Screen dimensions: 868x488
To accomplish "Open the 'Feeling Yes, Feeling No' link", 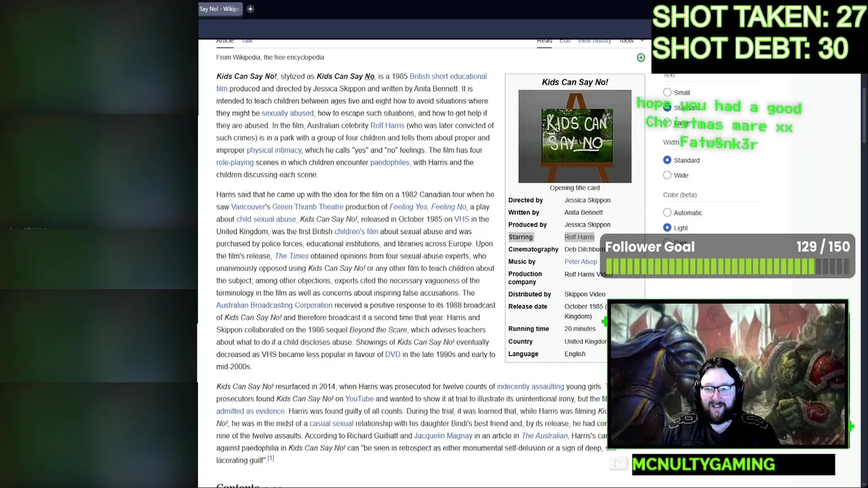I will pos(428,207).
